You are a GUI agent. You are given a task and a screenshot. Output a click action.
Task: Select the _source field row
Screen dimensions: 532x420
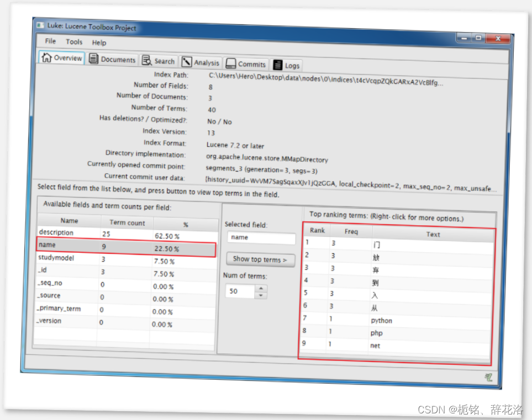pos(125,297)
